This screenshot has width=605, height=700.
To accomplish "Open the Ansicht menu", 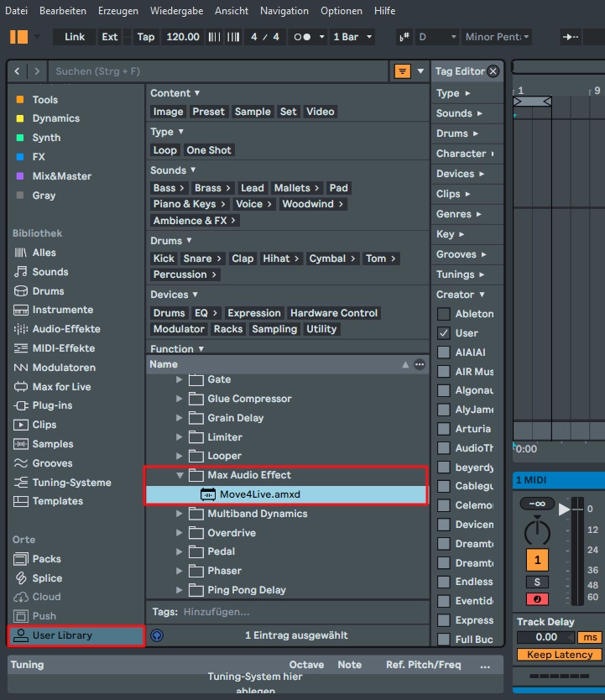I will click(232, 11).
